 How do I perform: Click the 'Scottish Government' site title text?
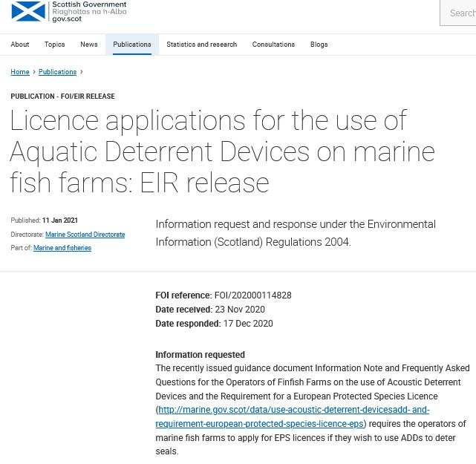click(89, 4)
